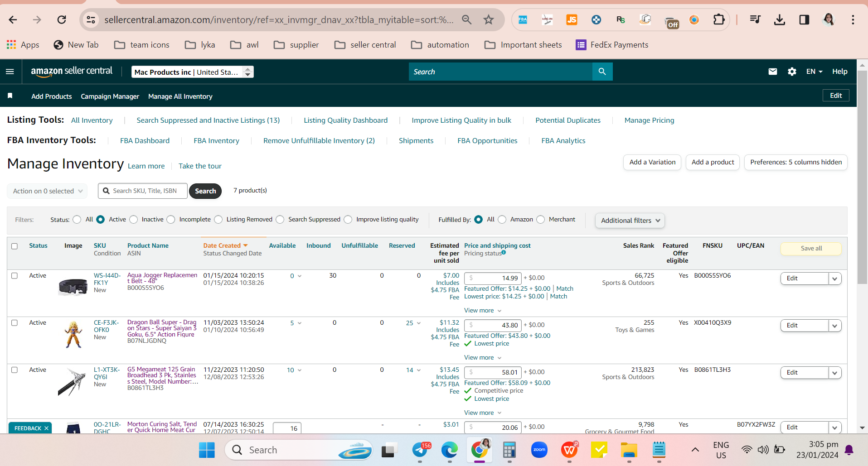
Task: Expand reserved quantity 25 for Dragon Ball row
Action: pyautogui.click(x=413, y=323)
